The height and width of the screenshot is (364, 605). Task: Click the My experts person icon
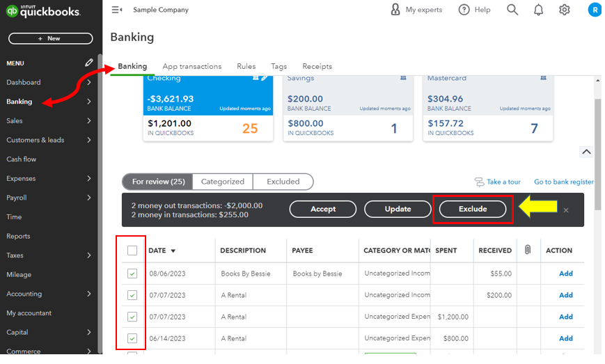click(x=395, y=10)
